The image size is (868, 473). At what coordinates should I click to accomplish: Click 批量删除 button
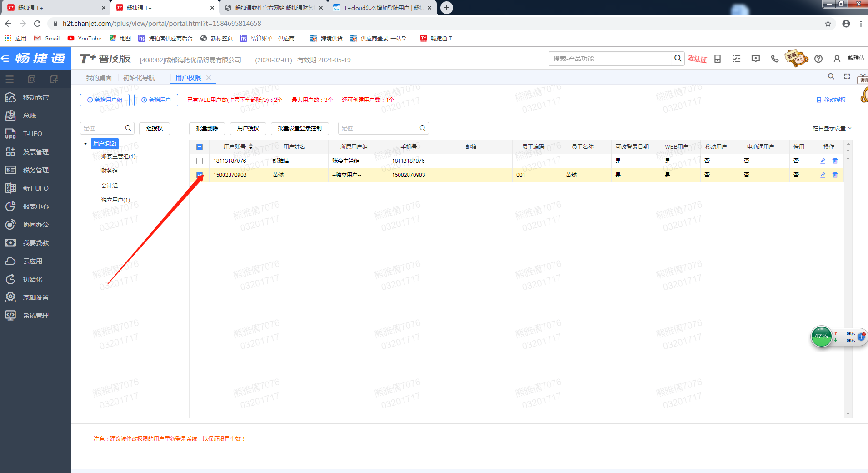207,128
